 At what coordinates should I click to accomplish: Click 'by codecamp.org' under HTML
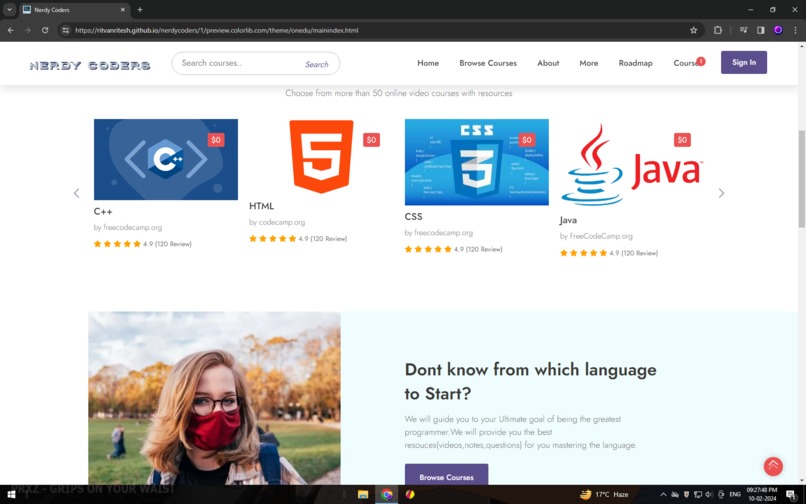tap(277, 222)
